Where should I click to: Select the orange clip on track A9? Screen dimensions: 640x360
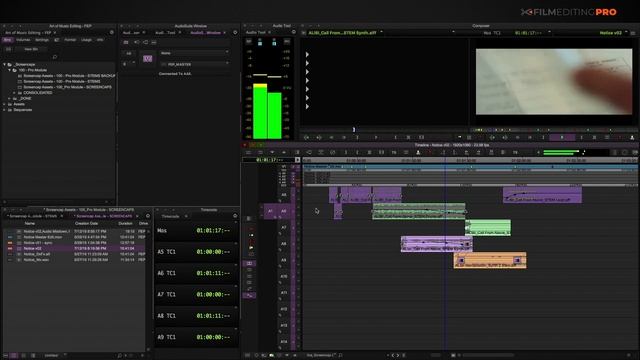(490, 260)
